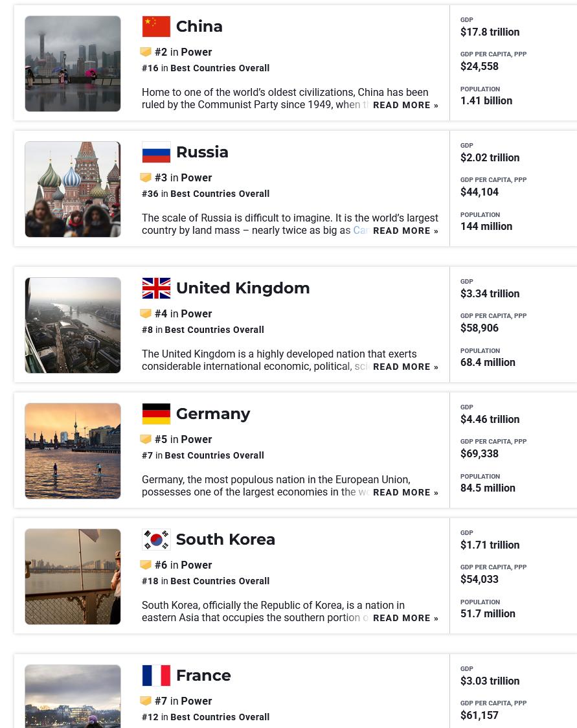Open France's #7 in Power ranking
This screenshot has height=728, width=577.
[183, 701]
